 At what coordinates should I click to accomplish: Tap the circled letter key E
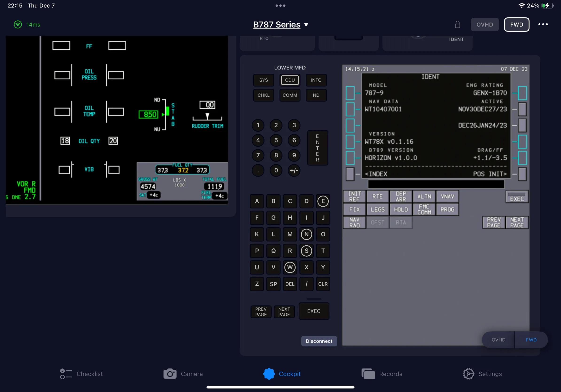tap(323, 201)
